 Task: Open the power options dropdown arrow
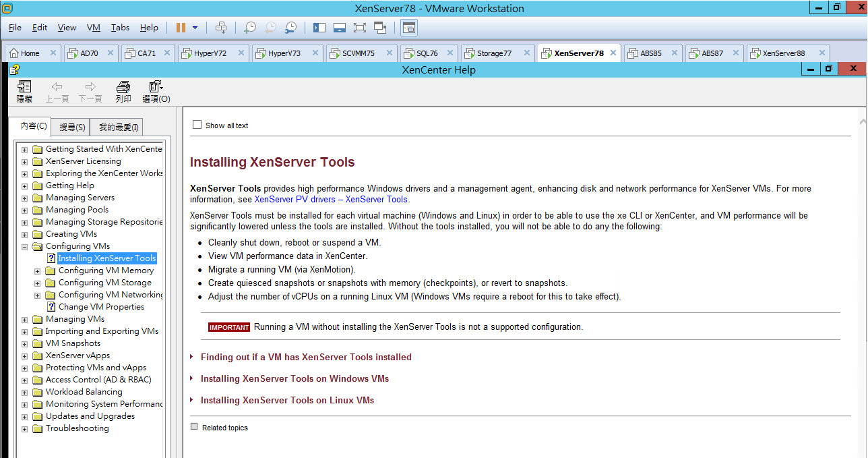click(195, 28)
